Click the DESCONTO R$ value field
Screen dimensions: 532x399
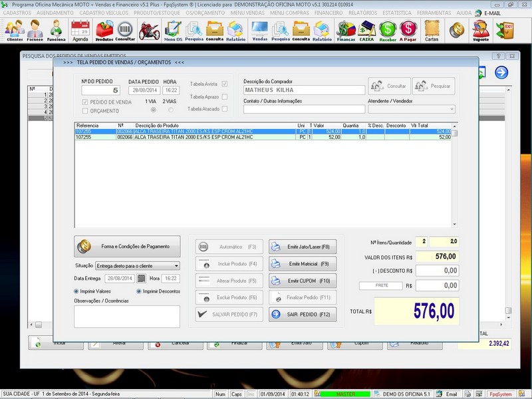pos(438,271)
